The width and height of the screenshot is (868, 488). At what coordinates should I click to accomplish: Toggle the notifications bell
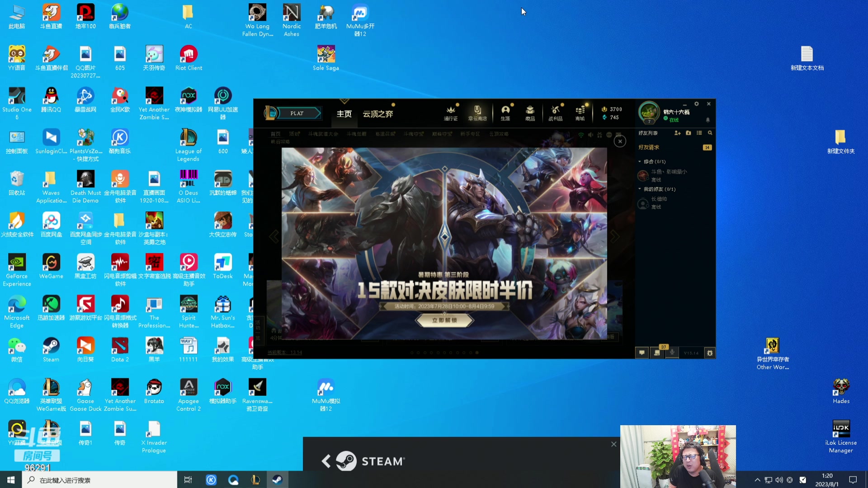[x=708, y=120]
